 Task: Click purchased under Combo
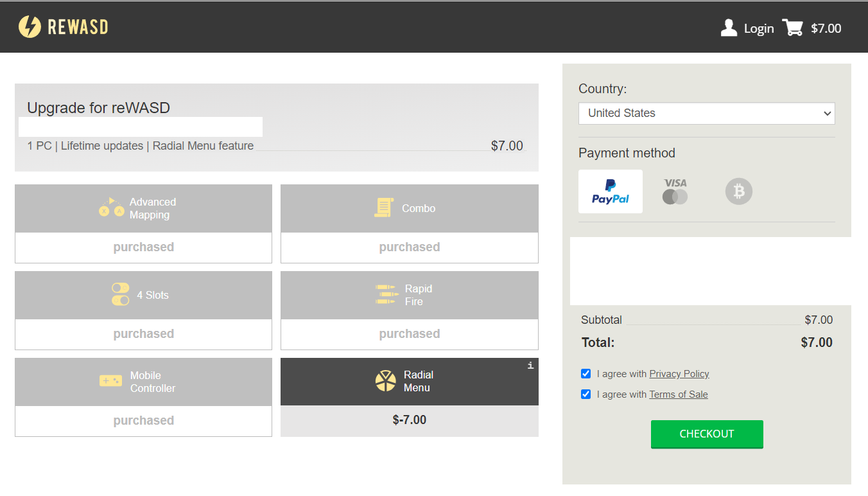coord(410,247)
